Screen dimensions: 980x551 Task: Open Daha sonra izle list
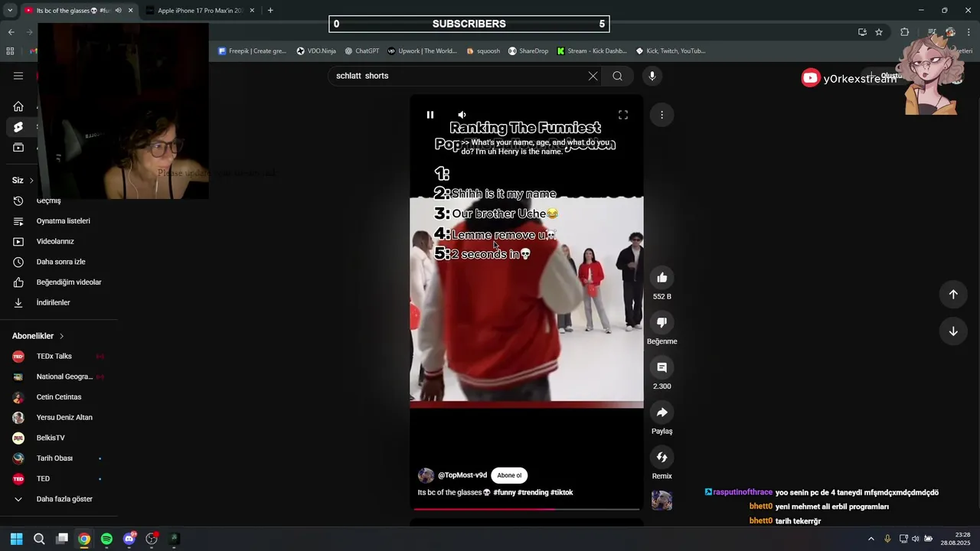click(x=59, y=262)
